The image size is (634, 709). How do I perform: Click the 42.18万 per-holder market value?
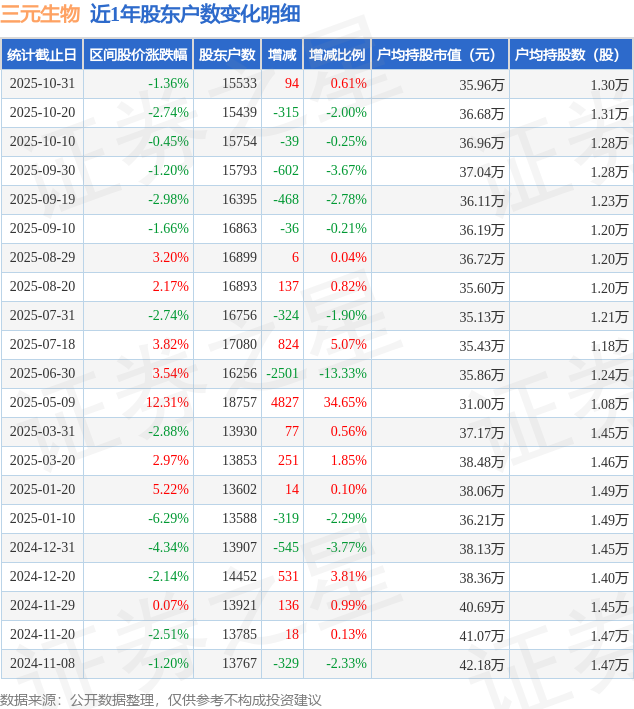click(x=481, y=664)
